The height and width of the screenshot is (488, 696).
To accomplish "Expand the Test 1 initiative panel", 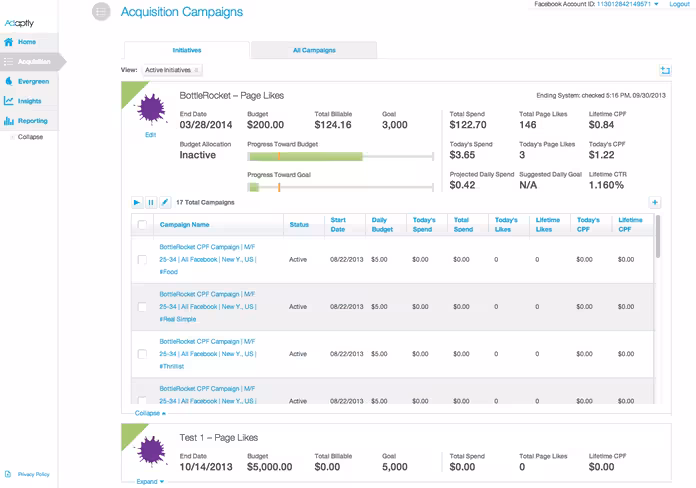I will coord(150,481).
